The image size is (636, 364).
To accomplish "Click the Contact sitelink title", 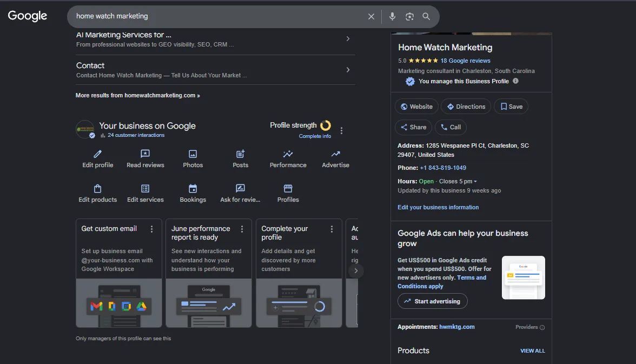I will (x=90, y=65).
